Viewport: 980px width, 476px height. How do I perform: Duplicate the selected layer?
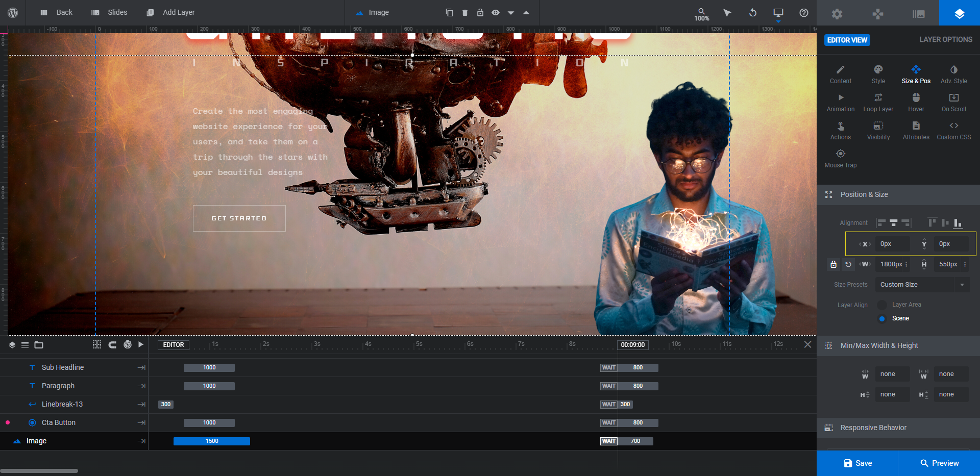[449, 13]
